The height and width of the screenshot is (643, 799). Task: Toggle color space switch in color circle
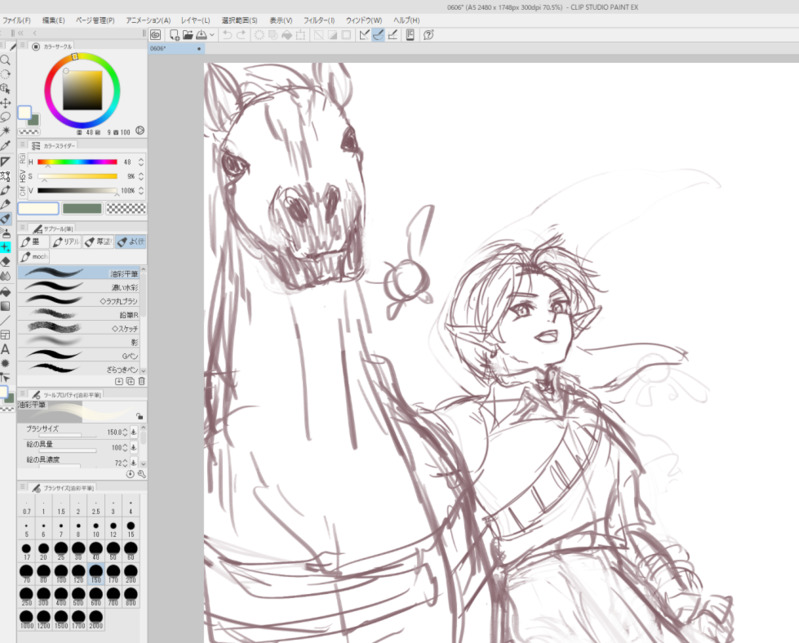[x=140, y=130]
